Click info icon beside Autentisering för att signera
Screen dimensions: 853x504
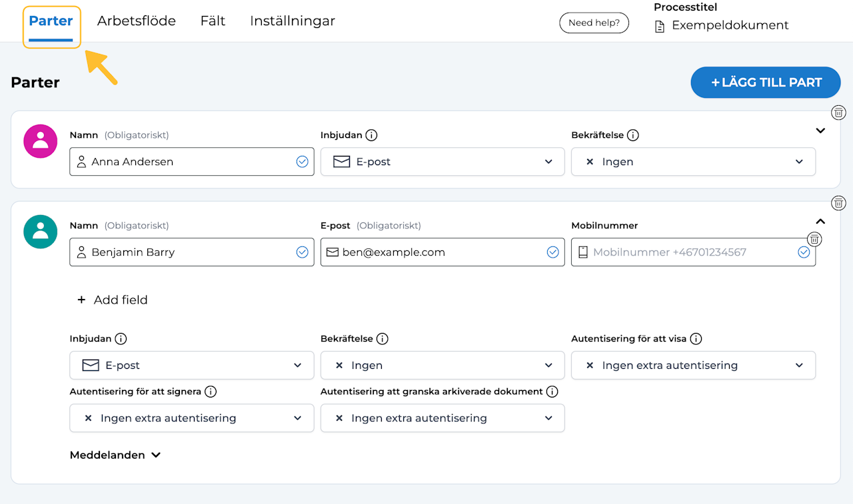[211, 391]
